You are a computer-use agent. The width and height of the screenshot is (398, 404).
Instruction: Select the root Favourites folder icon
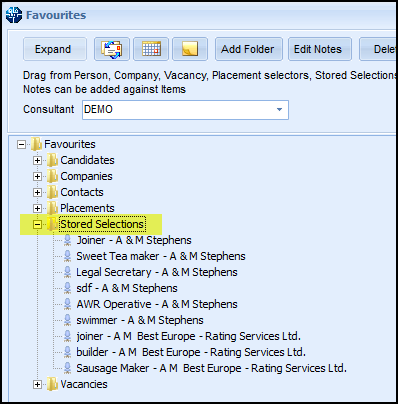36,144
